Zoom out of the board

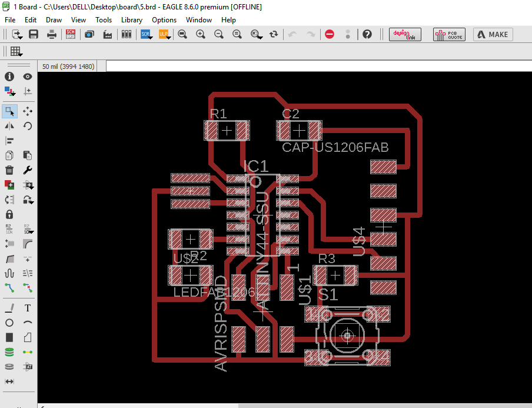[219, 34]
